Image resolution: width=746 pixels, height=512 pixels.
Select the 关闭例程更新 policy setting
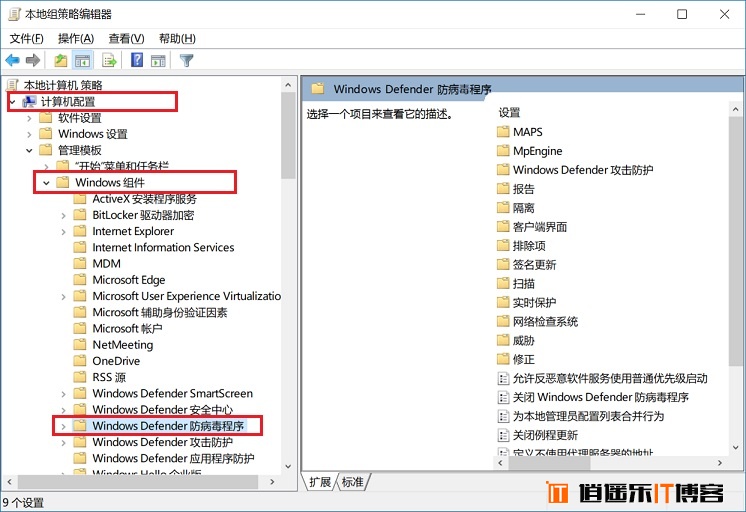[538, 435]
